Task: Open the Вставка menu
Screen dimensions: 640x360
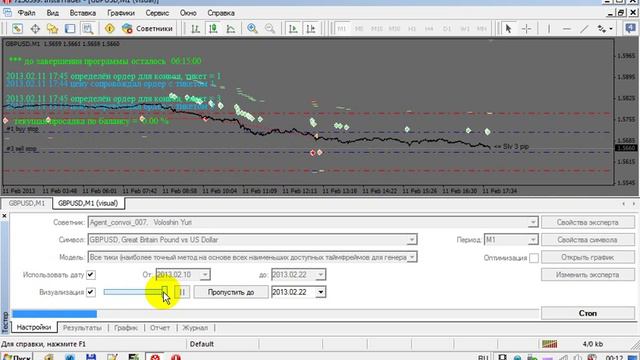Action: (82, 13)
